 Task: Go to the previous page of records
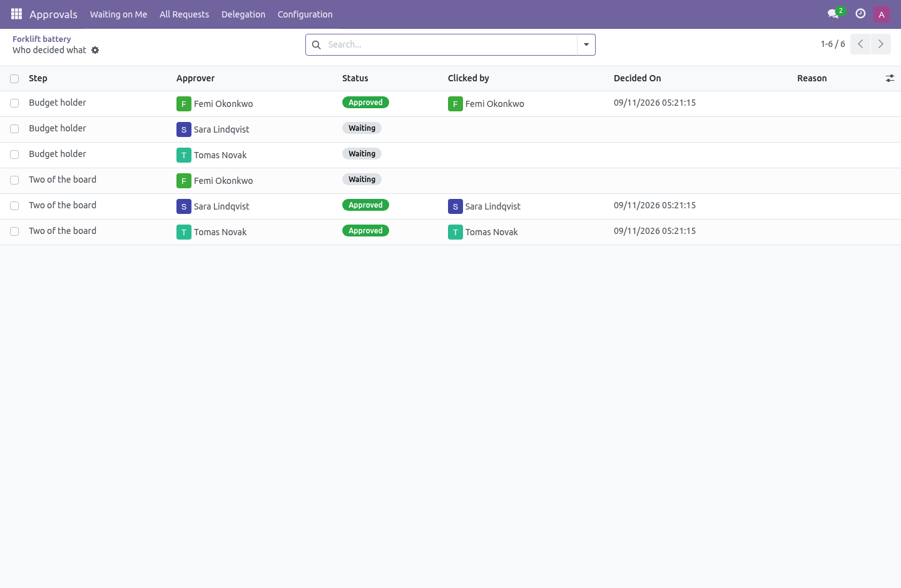(860, 44)
